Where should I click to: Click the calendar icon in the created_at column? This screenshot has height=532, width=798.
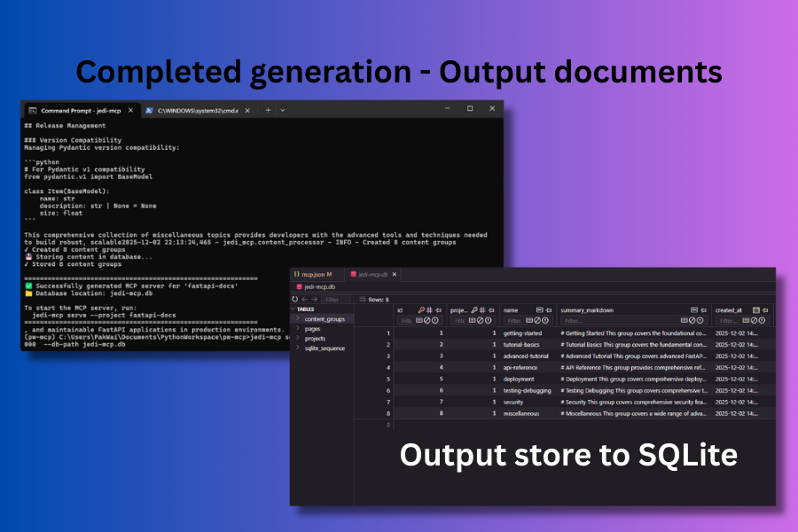tap(756, 310)
